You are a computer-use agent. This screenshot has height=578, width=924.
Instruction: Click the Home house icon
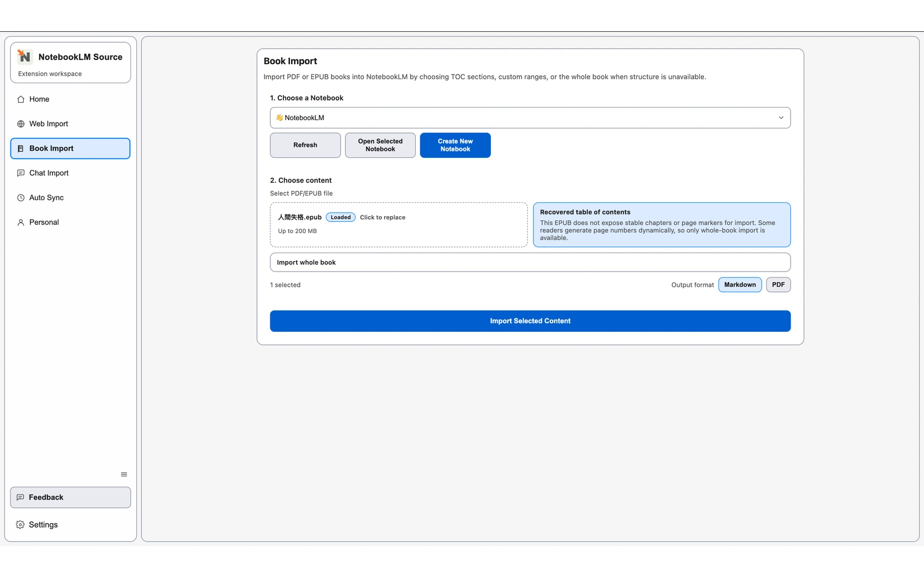pyautogui.click(x=21, y=99)
